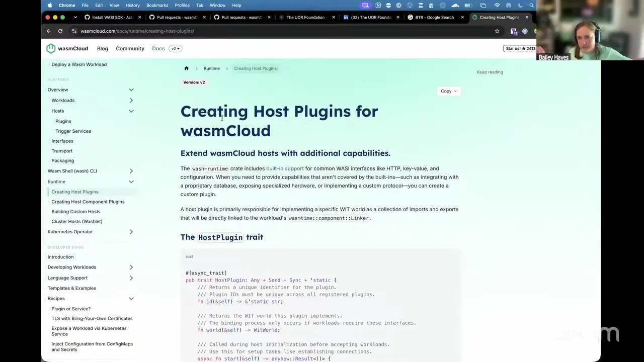Open the Notion icon in the macOS menu bar

378,5
